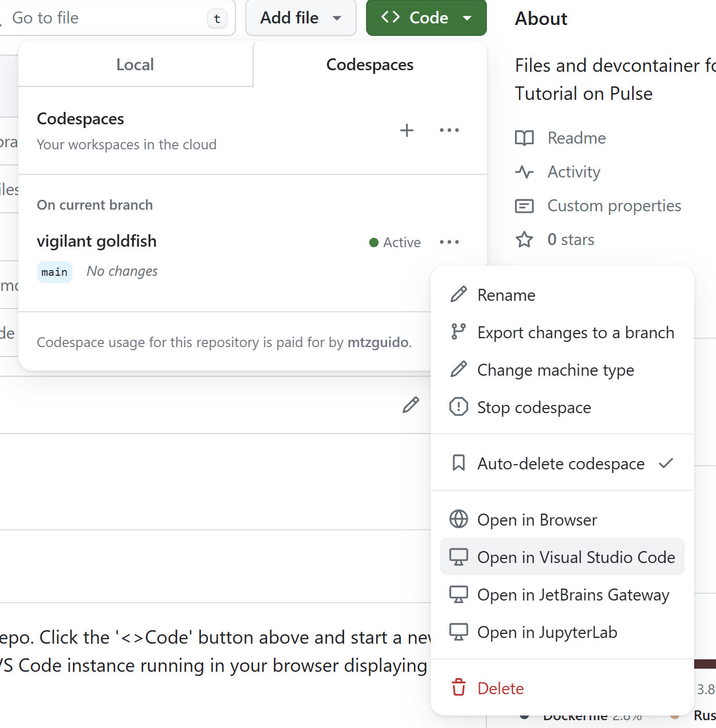Select Stop codespace menu entry
This screenshot has width=716, height=728.
[562, 407]
